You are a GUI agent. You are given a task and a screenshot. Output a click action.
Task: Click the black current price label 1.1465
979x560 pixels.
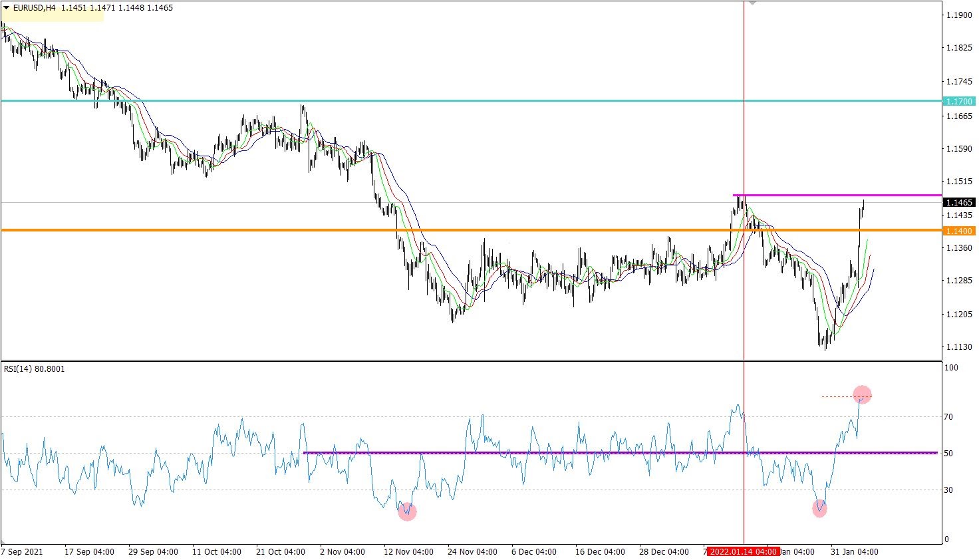[x=958, y=202]
